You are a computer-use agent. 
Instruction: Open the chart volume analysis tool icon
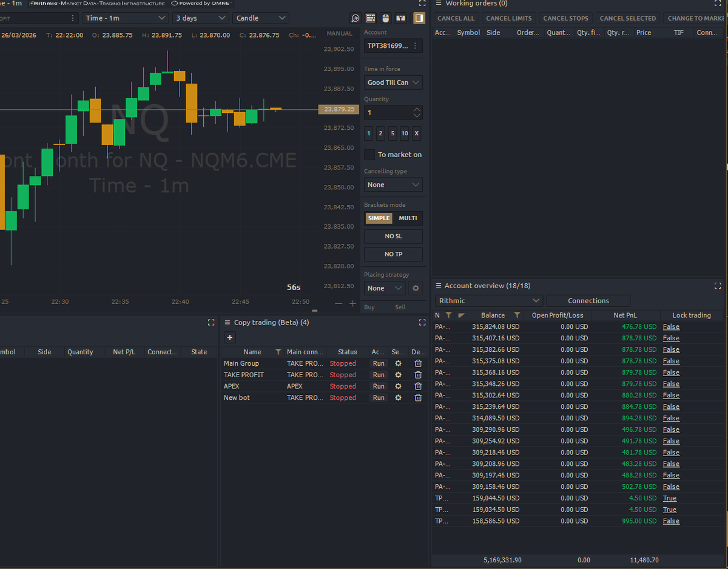356,18
